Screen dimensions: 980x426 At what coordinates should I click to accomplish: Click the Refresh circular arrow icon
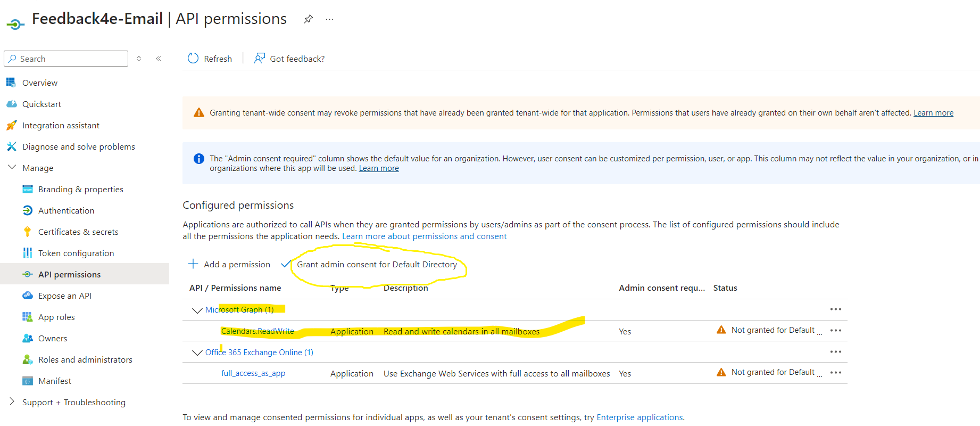[x=193, y=59]
